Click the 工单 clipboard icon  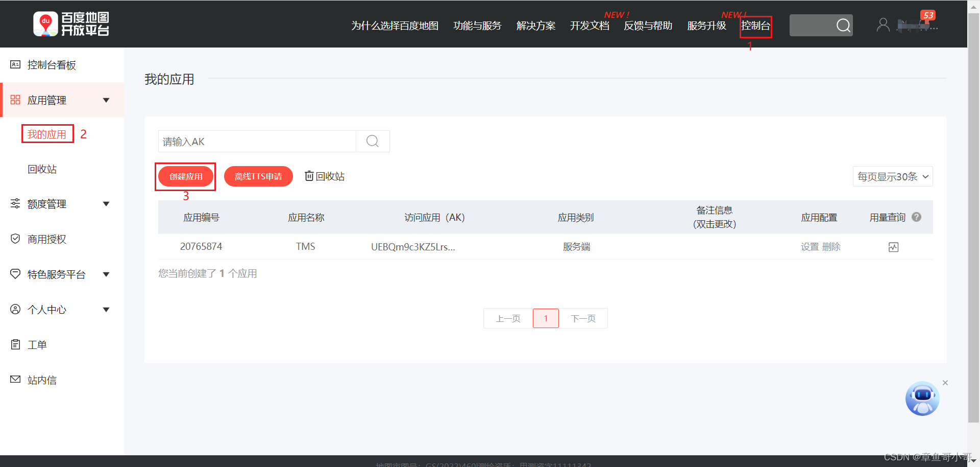click(15, 344)
